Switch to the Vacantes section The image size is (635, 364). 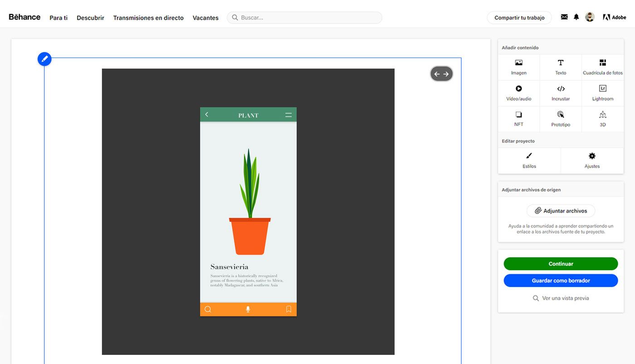205,18
